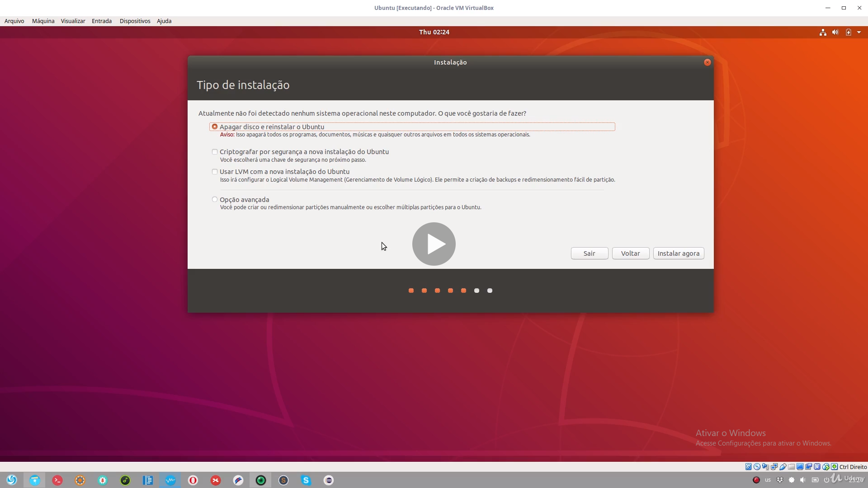The height and width of the screenshot is (488, 868).
Task: Close the Instalação dialog with red X
Action: point(708,62)
